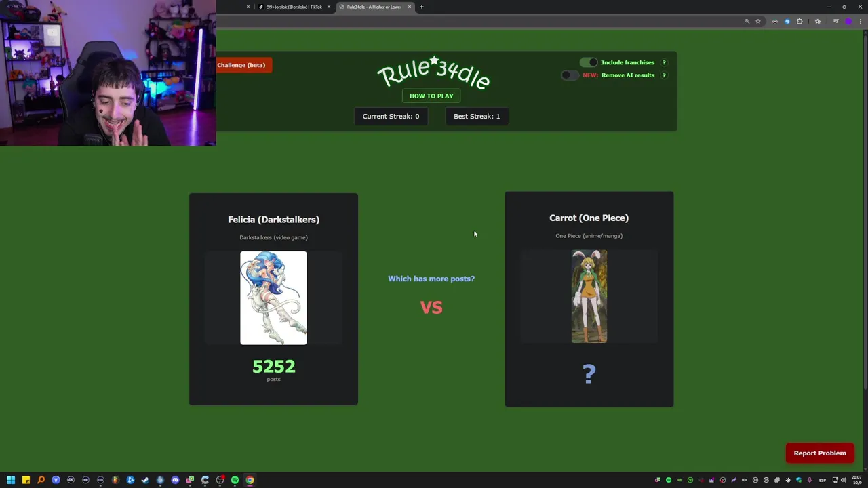The width and height of the screenshot is (868, 488).
Task: Open the yellow sticky notes taskbar app
Action: (x=26, y=480)
